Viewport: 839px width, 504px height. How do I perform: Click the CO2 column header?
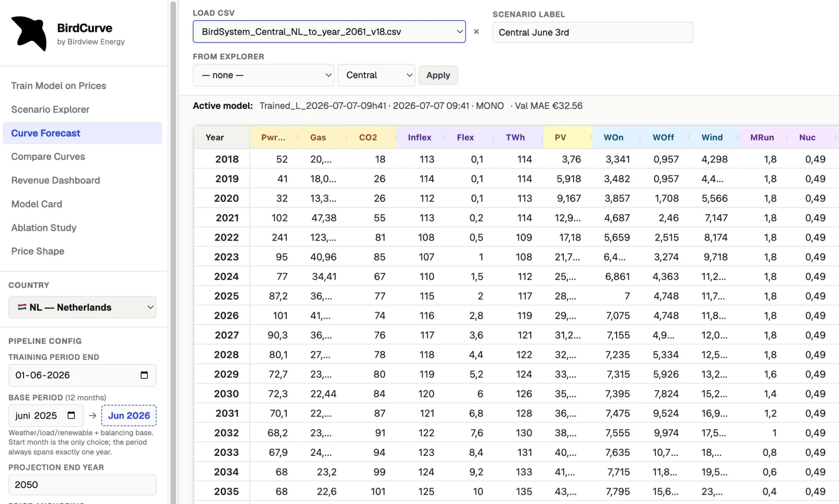pyautogui.click(x=372, y=137)
